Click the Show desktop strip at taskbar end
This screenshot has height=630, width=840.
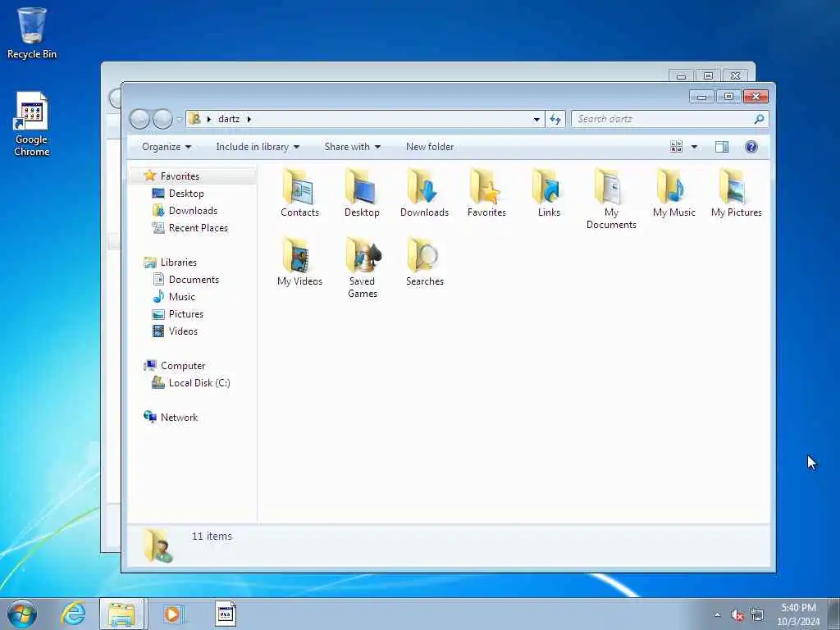[x=834, y=614]
